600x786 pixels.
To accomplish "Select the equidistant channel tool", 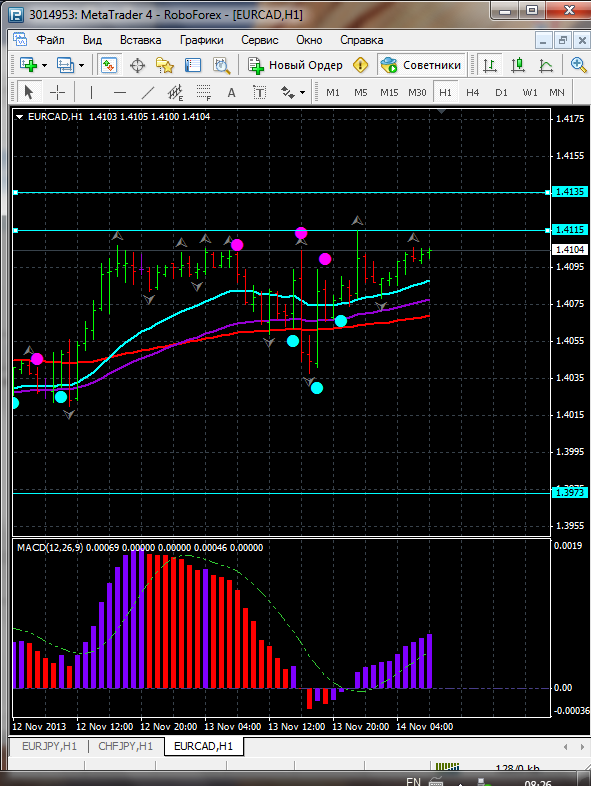I will click(x=175, y=92).
